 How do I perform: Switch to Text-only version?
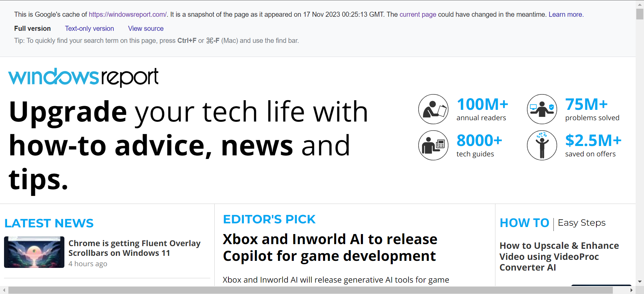click(90, 28)
